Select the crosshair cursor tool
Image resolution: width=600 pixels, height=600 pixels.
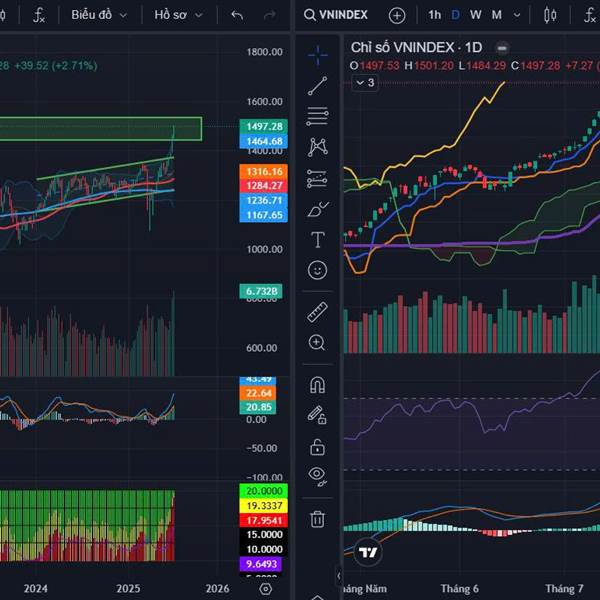(x=318, y=55)
